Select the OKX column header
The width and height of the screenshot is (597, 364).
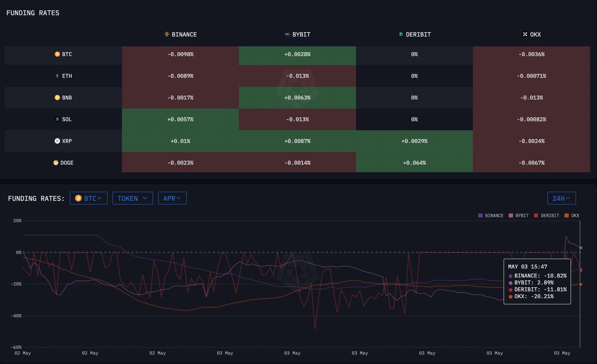pyautogui.click(x=532, y=35)
